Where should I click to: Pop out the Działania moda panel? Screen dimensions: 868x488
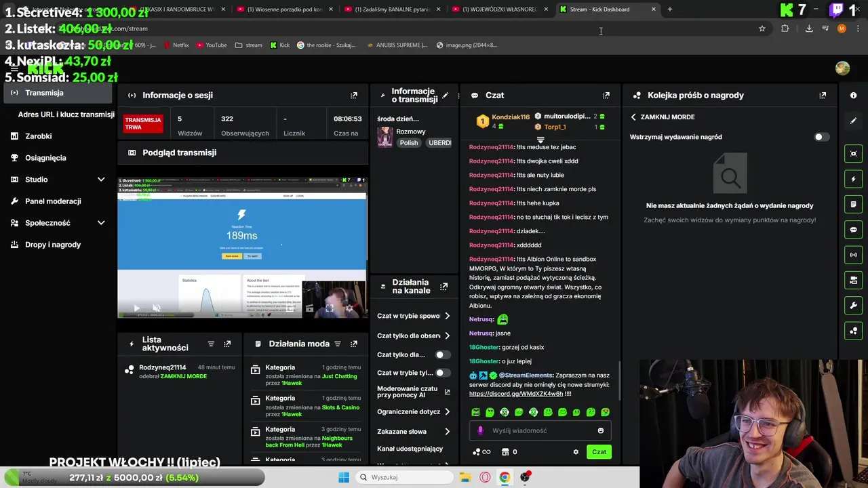353,344
